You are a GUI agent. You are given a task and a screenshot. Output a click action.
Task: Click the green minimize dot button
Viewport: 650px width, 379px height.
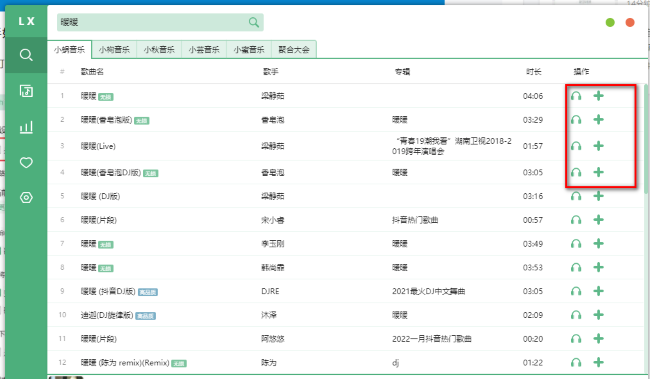(x=610, y=22)
